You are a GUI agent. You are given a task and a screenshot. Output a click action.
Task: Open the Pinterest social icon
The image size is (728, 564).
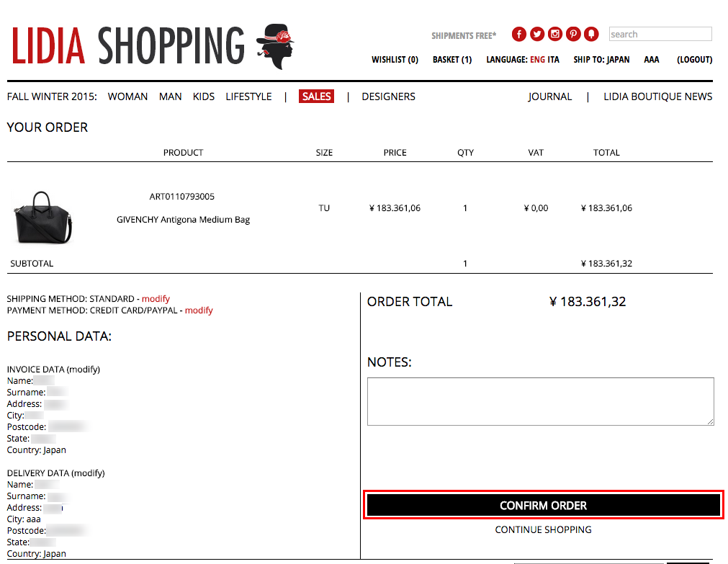[x=573, y=34]
